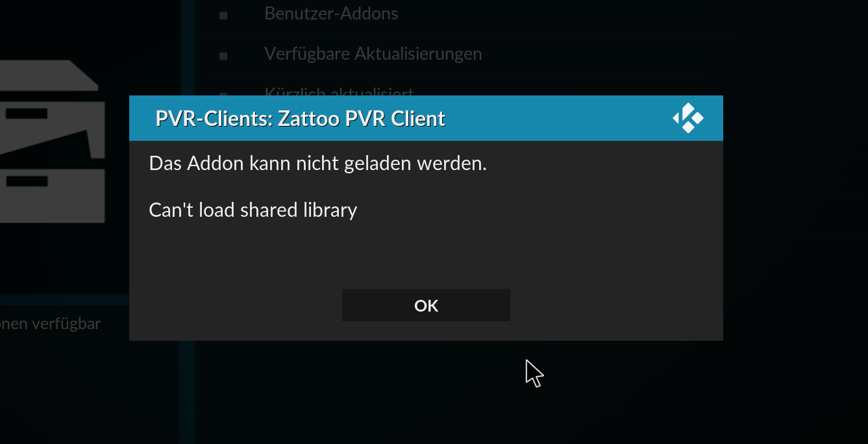Image resolution: width=868 pixels, height=444 pixels.
Task: Click the large add-on box icon
Action: [x=52, y=142]
